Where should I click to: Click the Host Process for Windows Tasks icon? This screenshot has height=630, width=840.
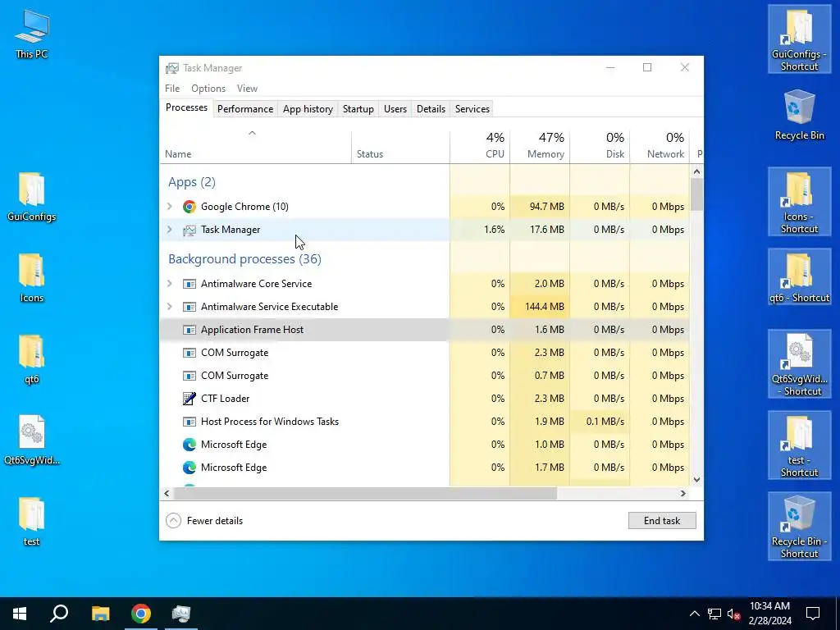(x=189, y=422)
